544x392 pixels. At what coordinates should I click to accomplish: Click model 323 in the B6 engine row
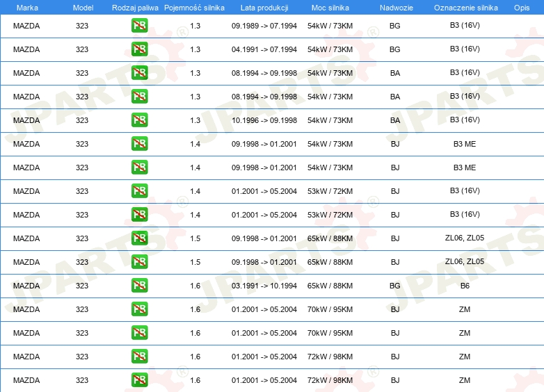pyautogui.click(x=82, y=286)
